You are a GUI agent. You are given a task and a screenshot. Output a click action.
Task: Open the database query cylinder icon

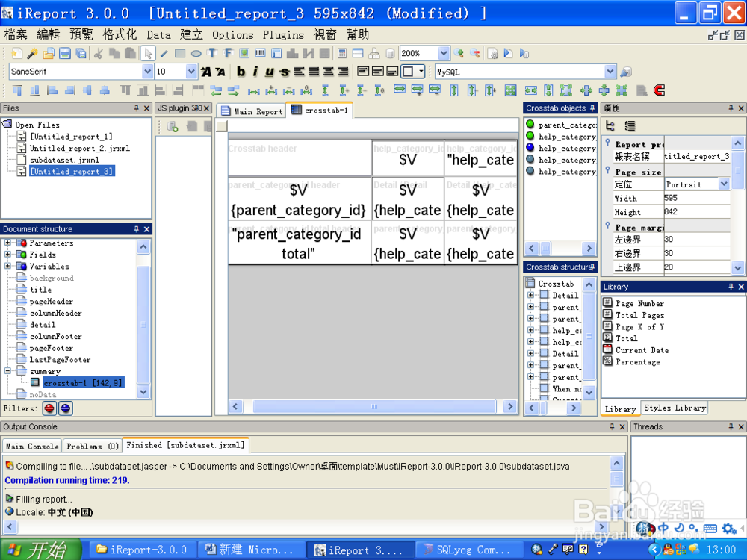390,53
